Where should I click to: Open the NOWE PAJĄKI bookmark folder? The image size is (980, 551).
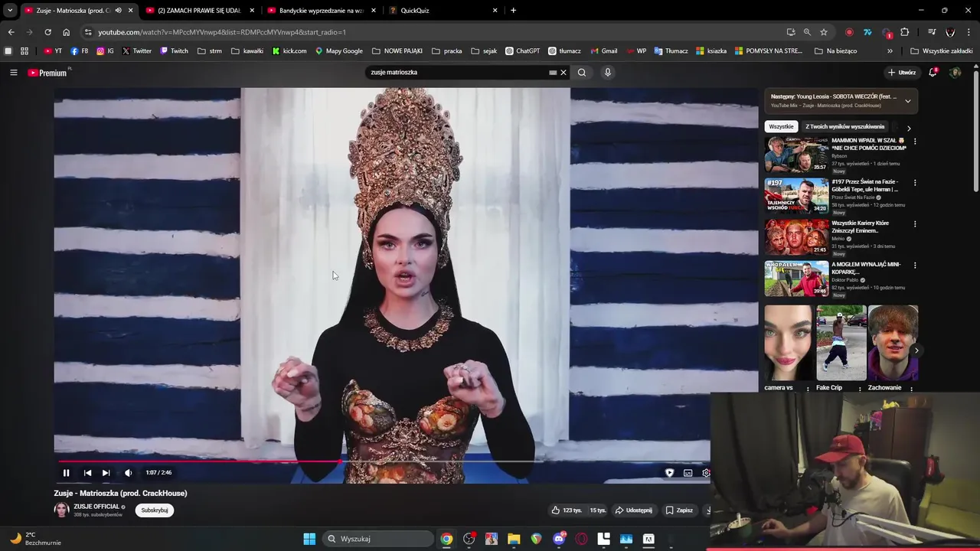397,51
